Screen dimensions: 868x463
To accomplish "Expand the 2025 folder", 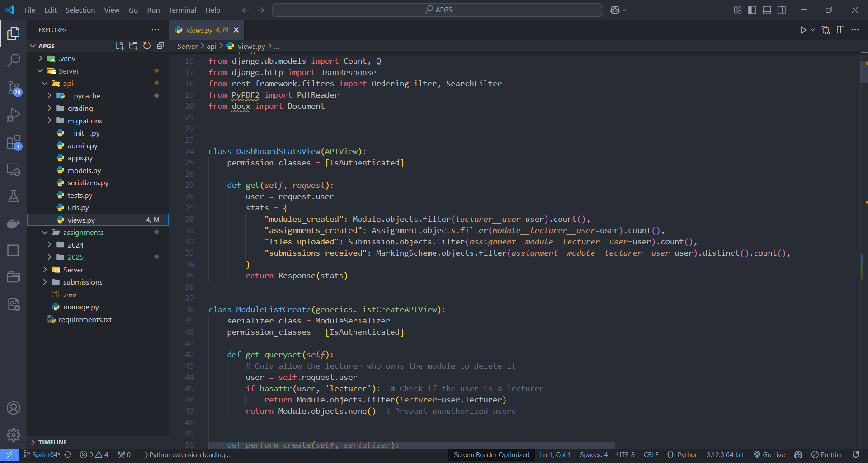I will [98, 257].
